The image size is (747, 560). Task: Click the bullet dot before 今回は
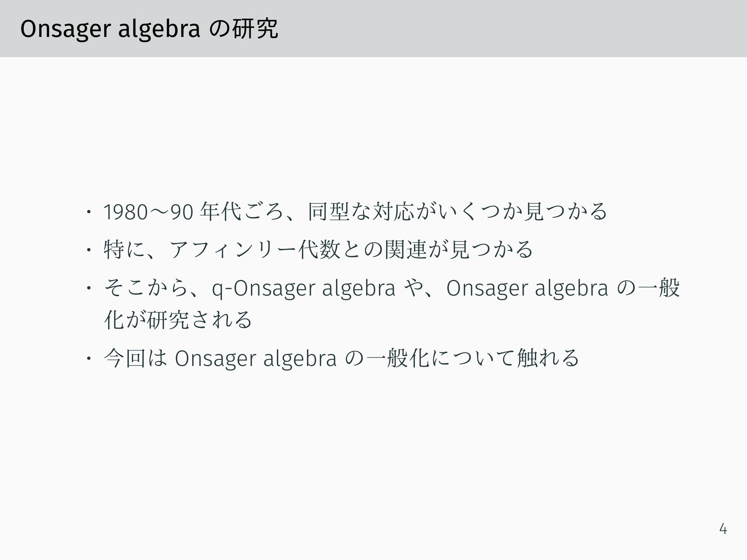click(x=89, y=359)
